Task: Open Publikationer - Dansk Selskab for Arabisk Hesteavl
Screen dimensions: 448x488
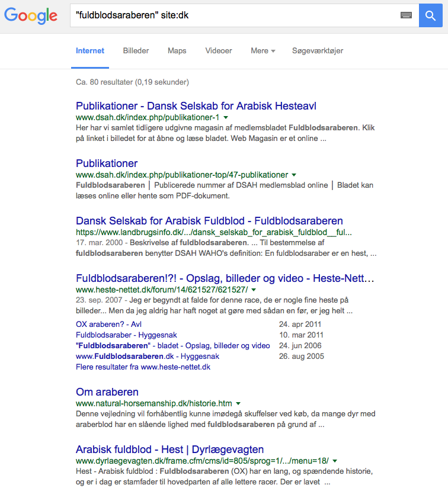Action: pyautogui.click(x=196, y=106)
